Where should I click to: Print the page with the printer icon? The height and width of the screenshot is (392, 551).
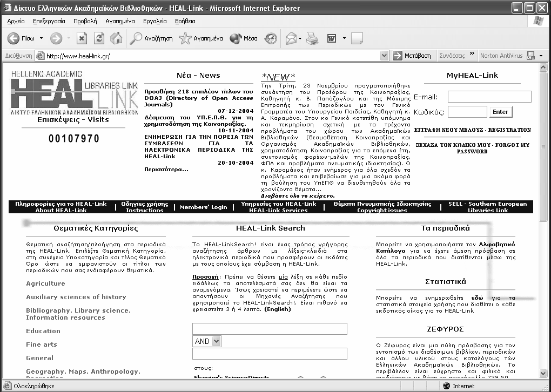pyautogui.click(x=312, y=38)
